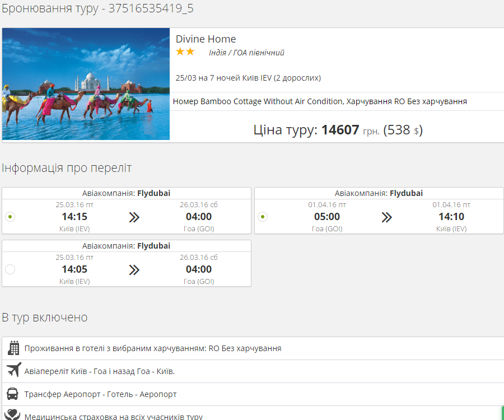Image resolution: width=504 pixels, height=420 pixels.
Task: Select the 05:00 Гоа return flight radio button
Action: coord(263,217)
